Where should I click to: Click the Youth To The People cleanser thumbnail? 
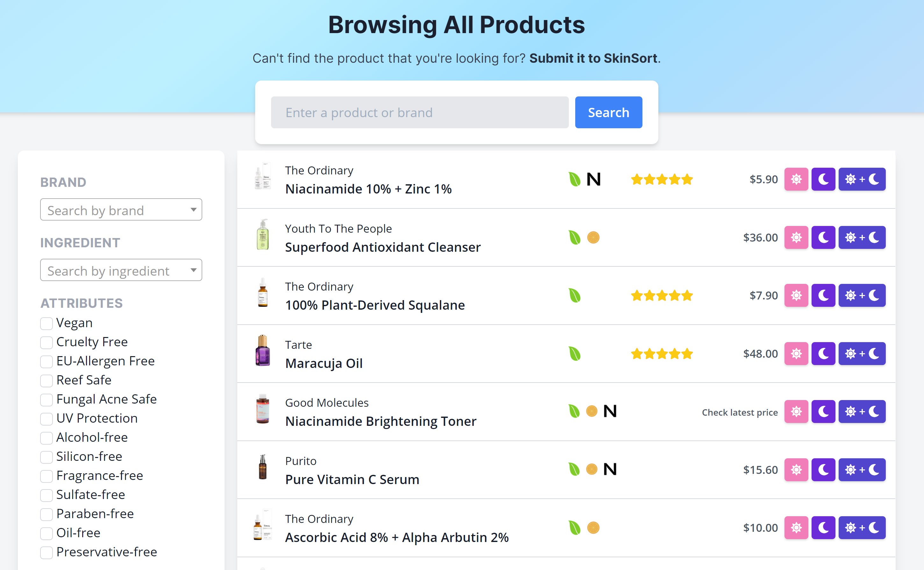pos(262,235)
